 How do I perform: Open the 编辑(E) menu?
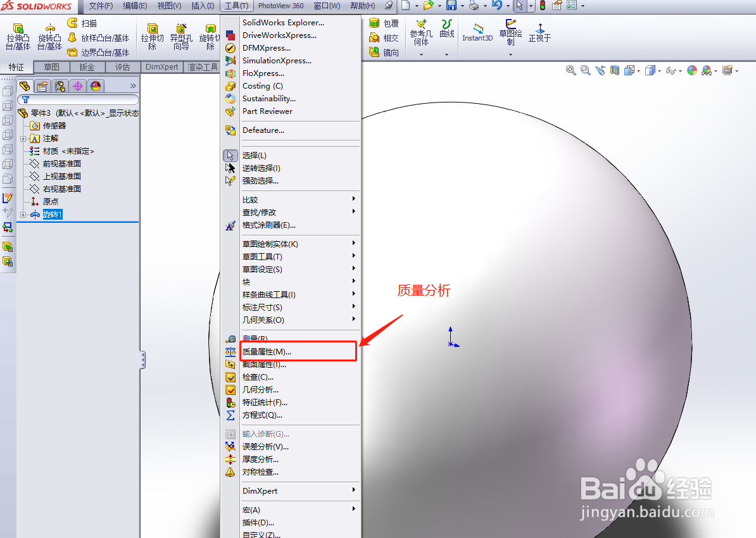click(135, 6)
